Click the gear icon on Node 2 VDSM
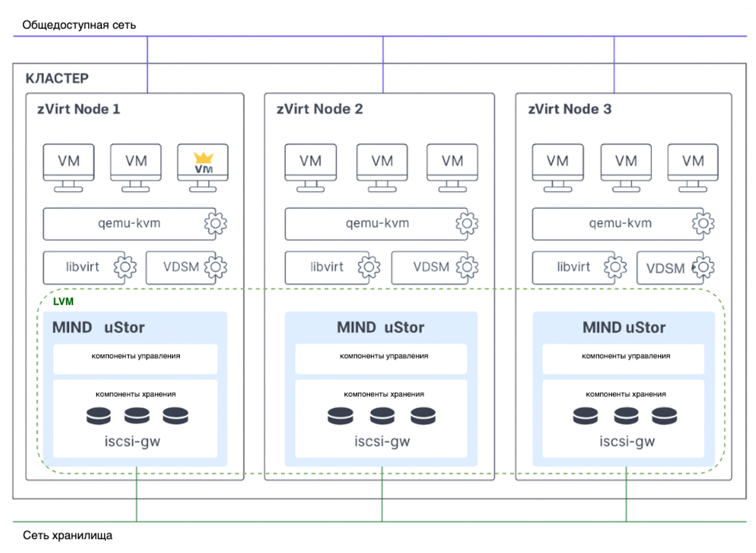This screenshot has width=756, height=553. 468,267
